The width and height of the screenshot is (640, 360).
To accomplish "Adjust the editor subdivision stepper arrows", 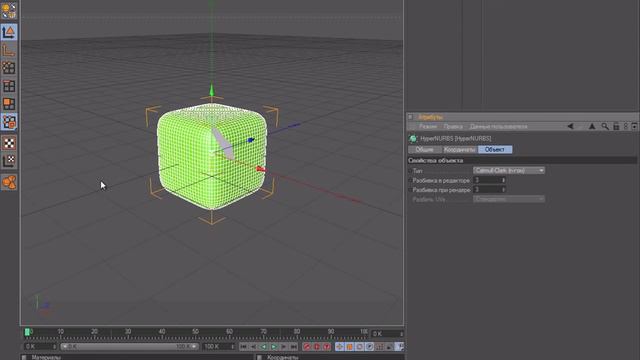I will pos(504,180).
